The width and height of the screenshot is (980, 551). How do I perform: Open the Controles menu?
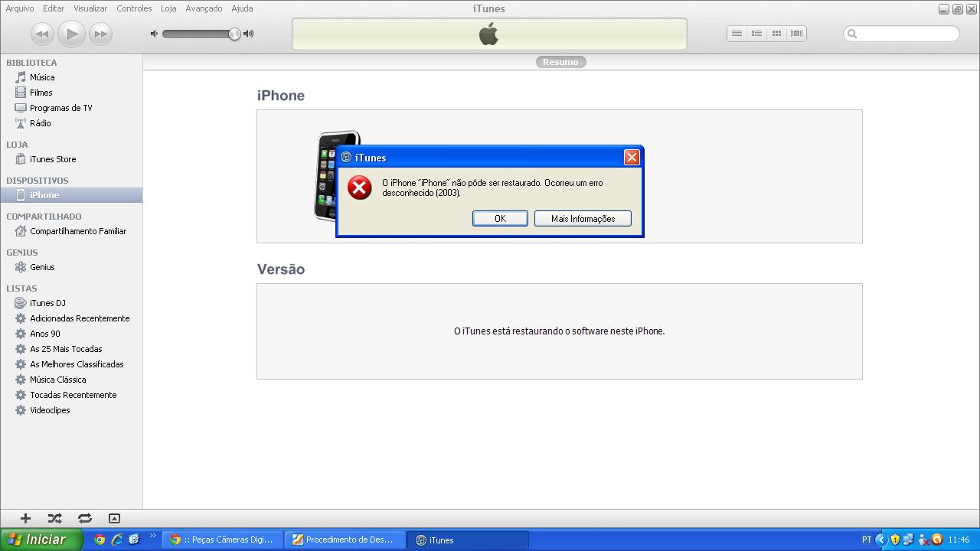pos(134,8)
